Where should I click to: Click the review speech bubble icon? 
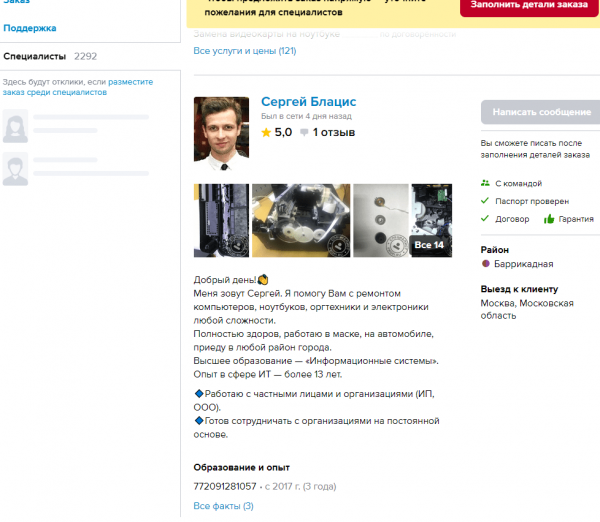pos(304,133)
